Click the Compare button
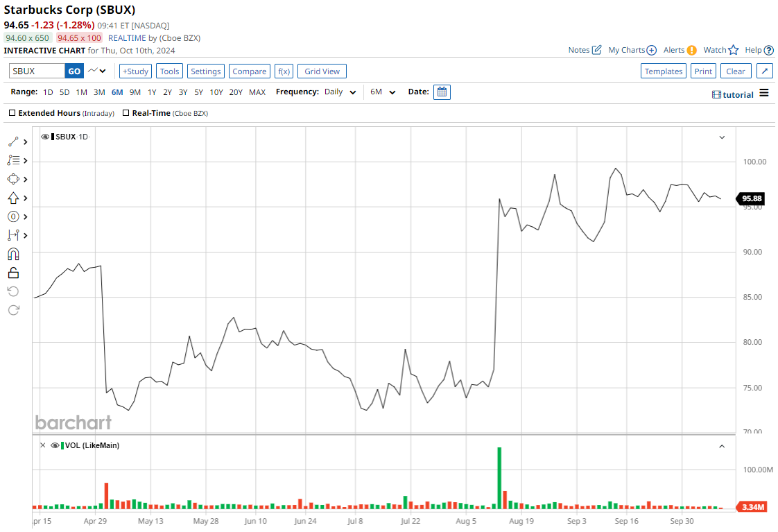The height and width of the screenshot is (532, 778). click(249, 71)
